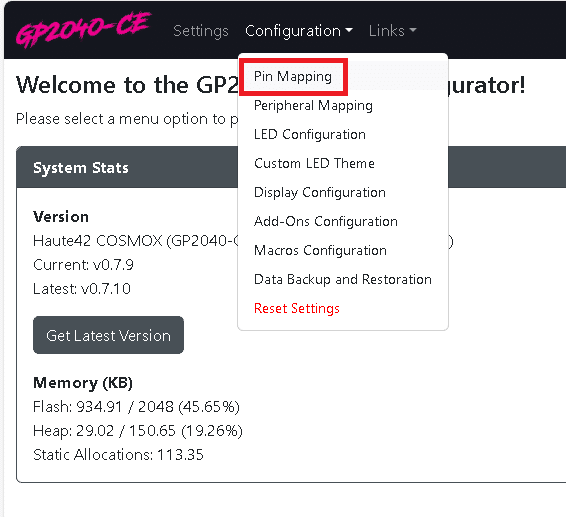Go to Display Configuration
The width and height of the screenshot is (566, 517).
320,192
